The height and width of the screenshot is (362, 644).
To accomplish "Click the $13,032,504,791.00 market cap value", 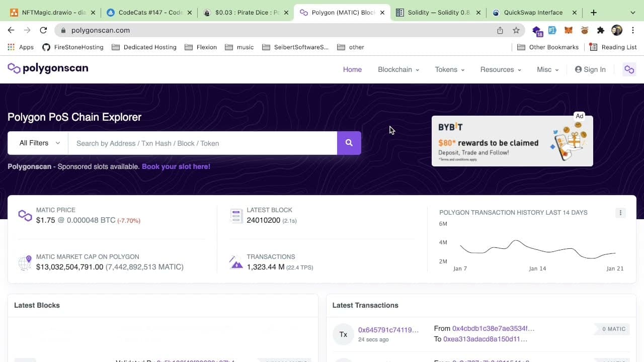I will click(x=69, y=267).
